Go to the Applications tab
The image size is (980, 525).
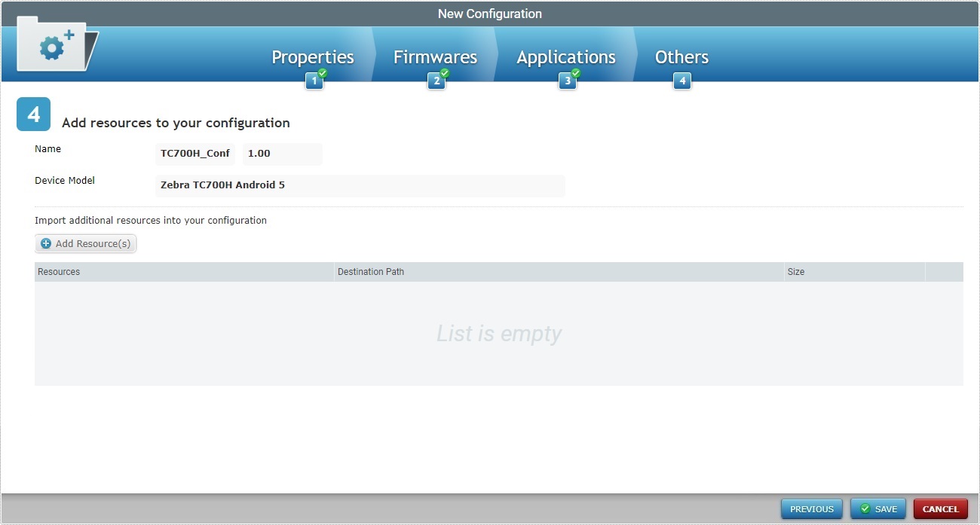(x=565, y=56)
